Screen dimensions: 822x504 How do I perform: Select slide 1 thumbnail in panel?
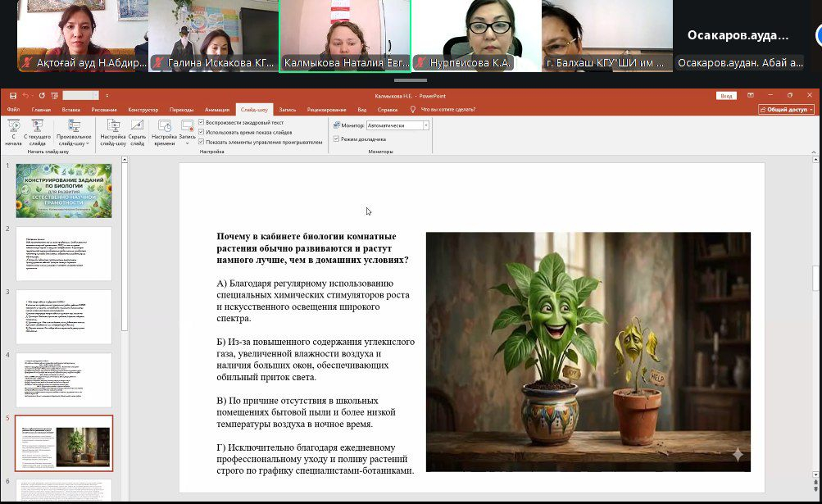click(x=64, y=191)
